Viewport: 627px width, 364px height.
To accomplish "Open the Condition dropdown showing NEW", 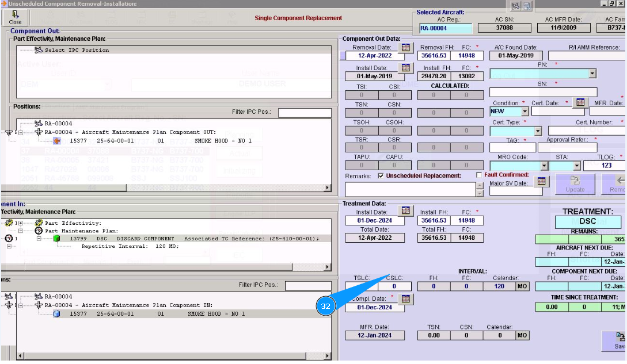I will pos(525,112).
